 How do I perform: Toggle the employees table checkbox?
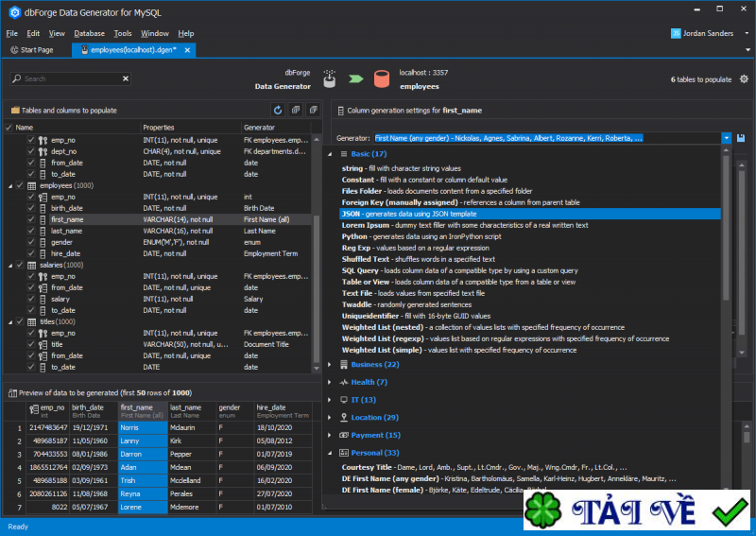[20, 185]
